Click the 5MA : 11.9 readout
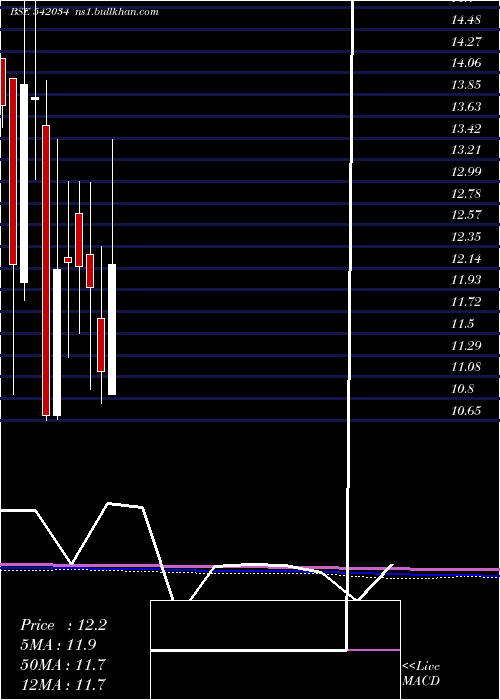The height and width of the screenshot is (700, 500). 58,645
